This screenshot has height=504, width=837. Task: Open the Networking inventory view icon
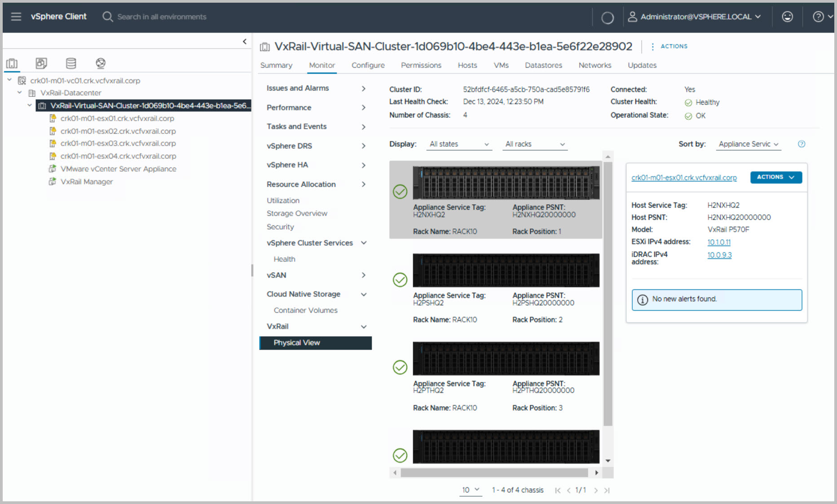pos(101,63)
